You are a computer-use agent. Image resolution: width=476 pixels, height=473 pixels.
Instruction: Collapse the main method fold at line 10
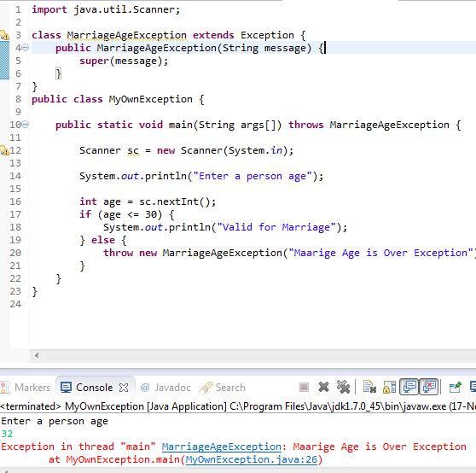coord(26,125)
